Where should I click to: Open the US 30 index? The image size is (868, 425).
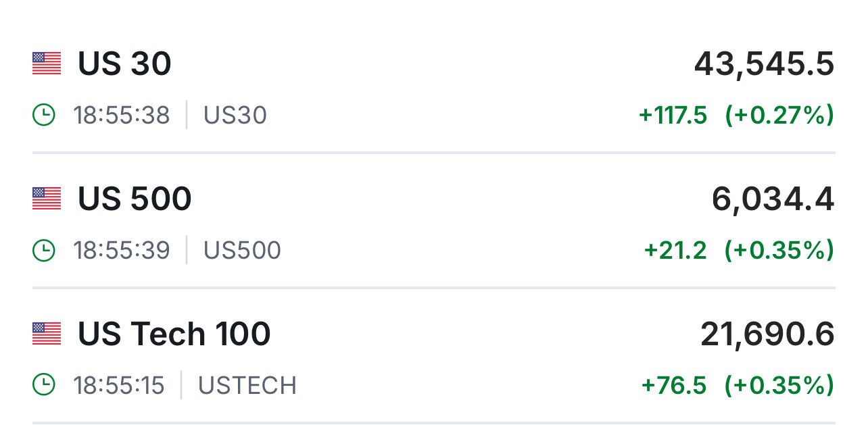click(x=124, y=64)
